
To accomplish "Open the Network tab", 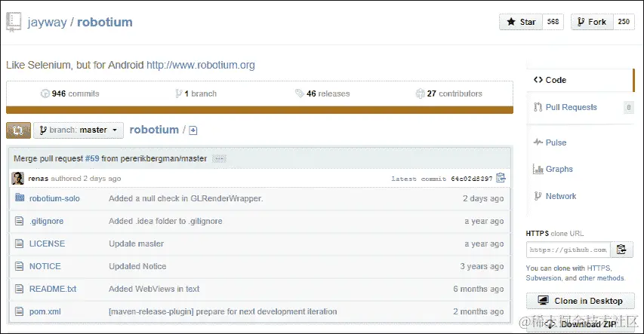I will click(x=554, y=196).
